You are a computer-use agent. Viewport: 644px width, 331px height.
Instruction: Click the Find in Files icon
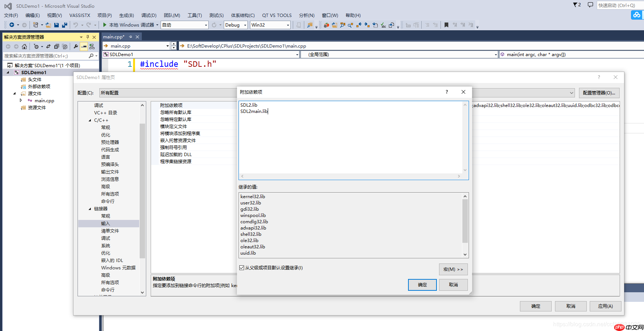[x=310, y=25]
